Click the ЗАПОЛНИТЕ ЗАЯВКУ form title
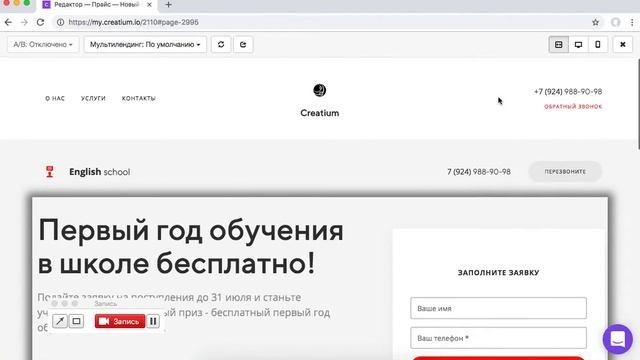Image resolution: width=640 pixels, height=360 pixels. [498, 273]
